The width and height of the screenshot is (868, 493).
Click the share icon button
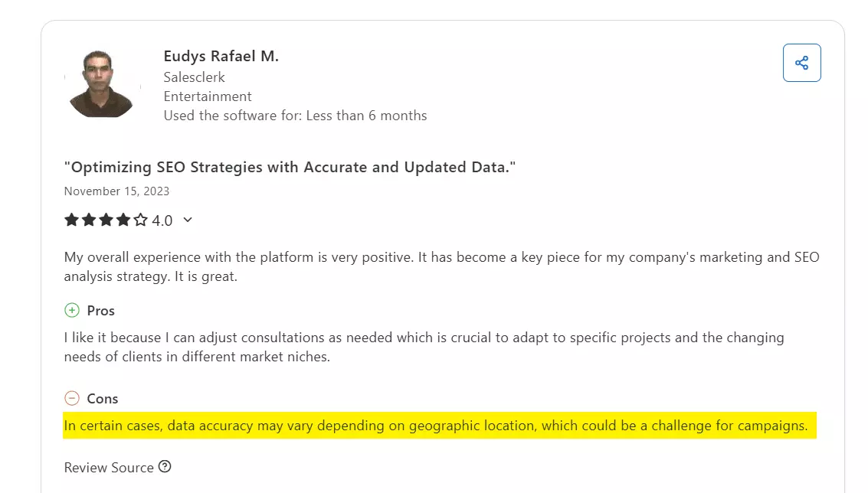click(x=801, y=63)
